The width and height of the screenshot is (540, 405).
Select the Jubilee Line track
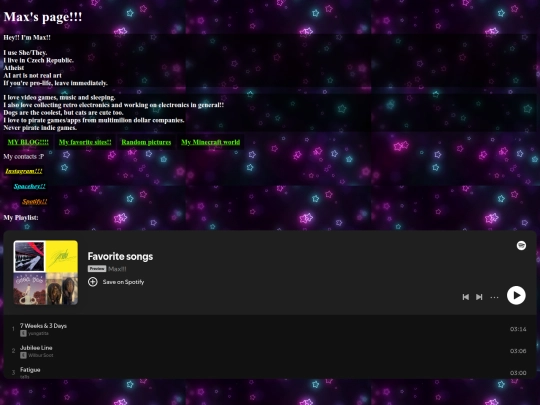pos(36,348)
